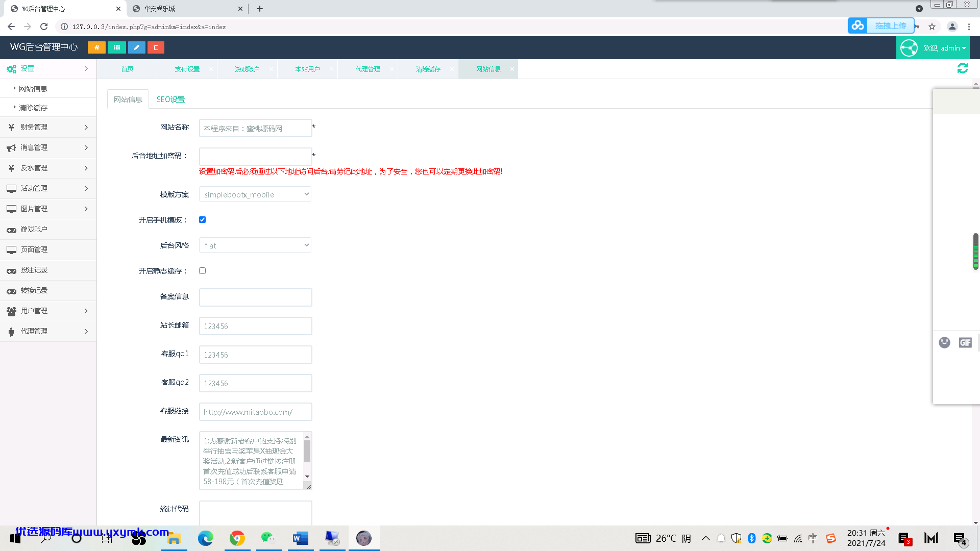Click 清除缓存 sidebar link
The image size is (980, 551).
[48, 108]
